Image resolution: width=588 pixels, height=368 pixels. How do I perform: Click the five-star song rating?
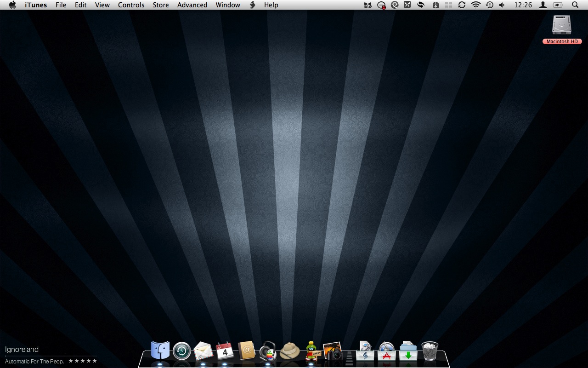click(83, 361)
